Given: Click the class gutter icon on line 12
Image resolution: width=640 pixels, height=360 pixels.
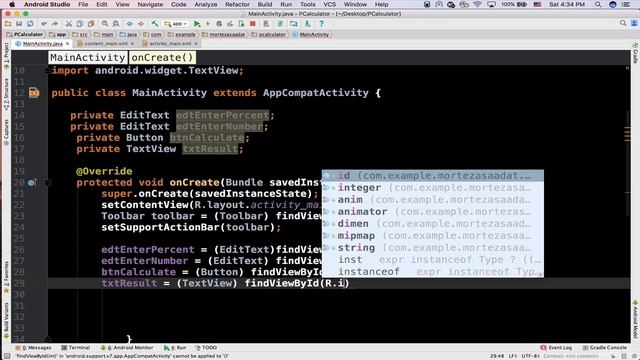Looking at the screenshot, I should [x=34, y=93].
